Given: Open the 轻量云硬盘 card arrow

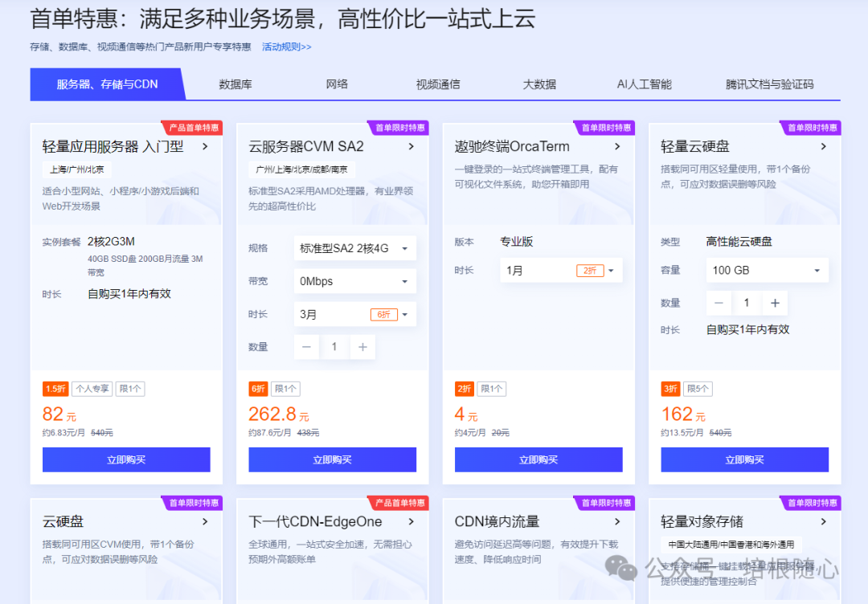Looking at the screenshot, I should [824, 146].
